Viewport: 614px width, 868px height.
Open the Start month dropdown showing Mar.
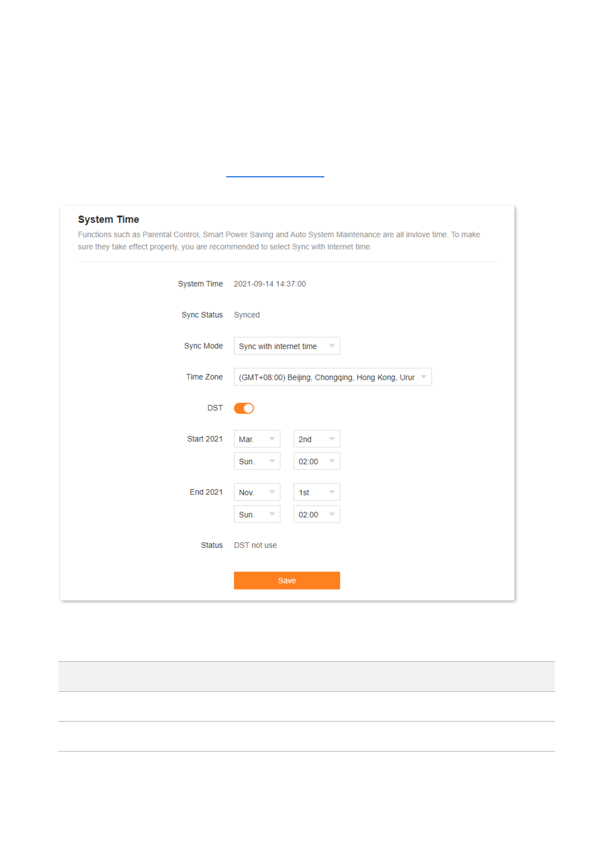pyautogui.click(x=257, y=439)
